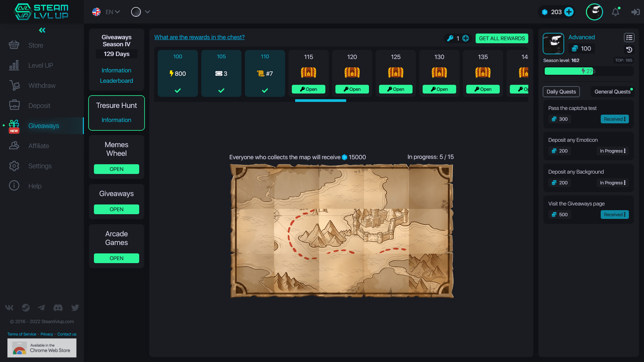Screen dimensions: 644x362
Task: Click the green season level progress bar
Action: point(588,71)
